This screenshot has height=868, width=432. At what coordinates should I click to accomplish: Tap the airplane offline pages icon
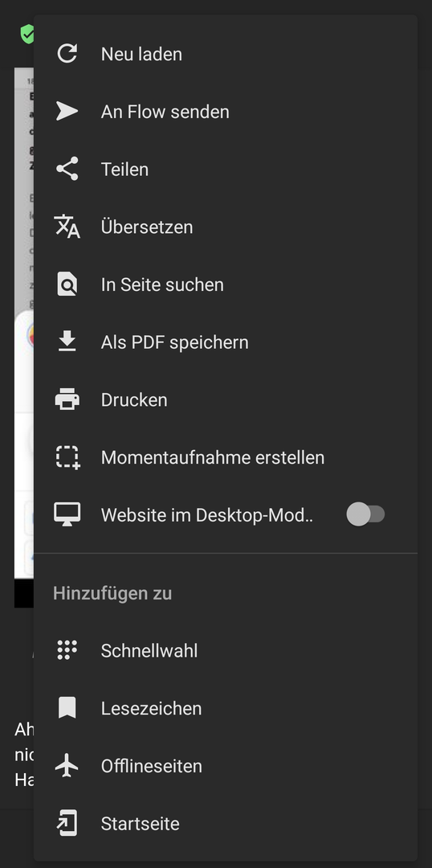tap(67, 766)
